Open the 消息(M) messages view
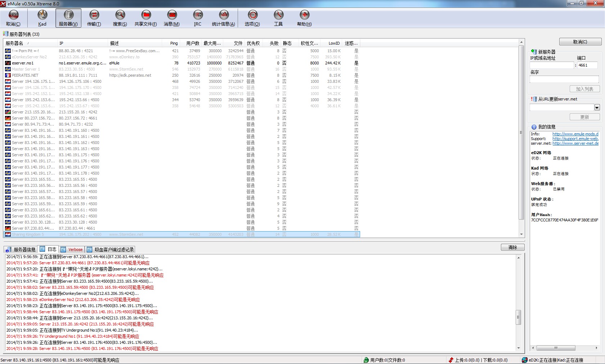Viewport: 605px width, 364px height. click(x=172, y=18)
